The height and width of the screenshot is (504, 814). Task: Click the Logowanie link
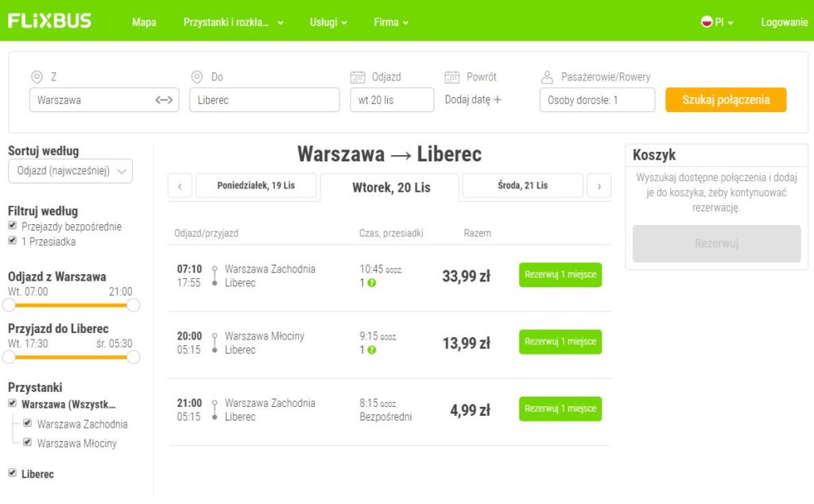(784, 22)
